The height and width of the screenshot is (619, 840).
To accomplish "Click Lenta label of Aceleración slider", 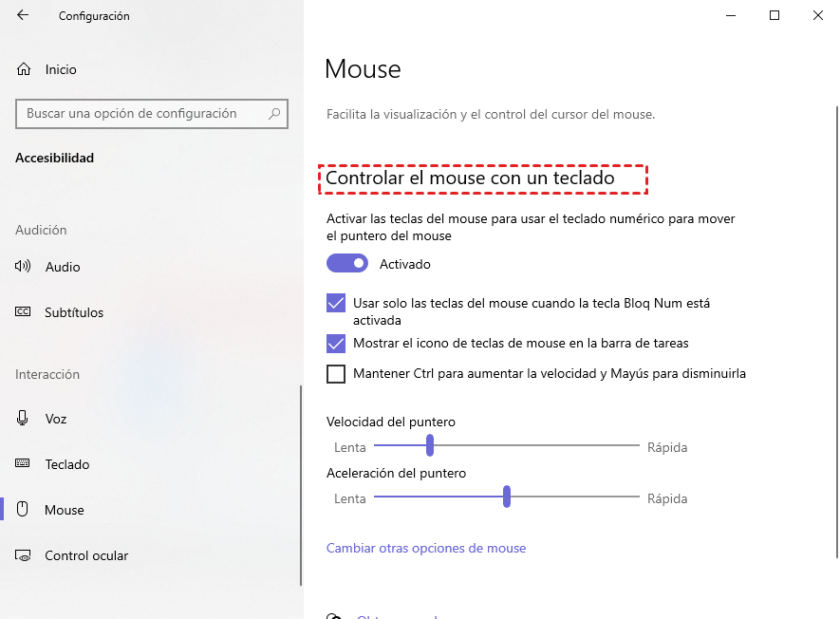I will [x=350, y=499].
